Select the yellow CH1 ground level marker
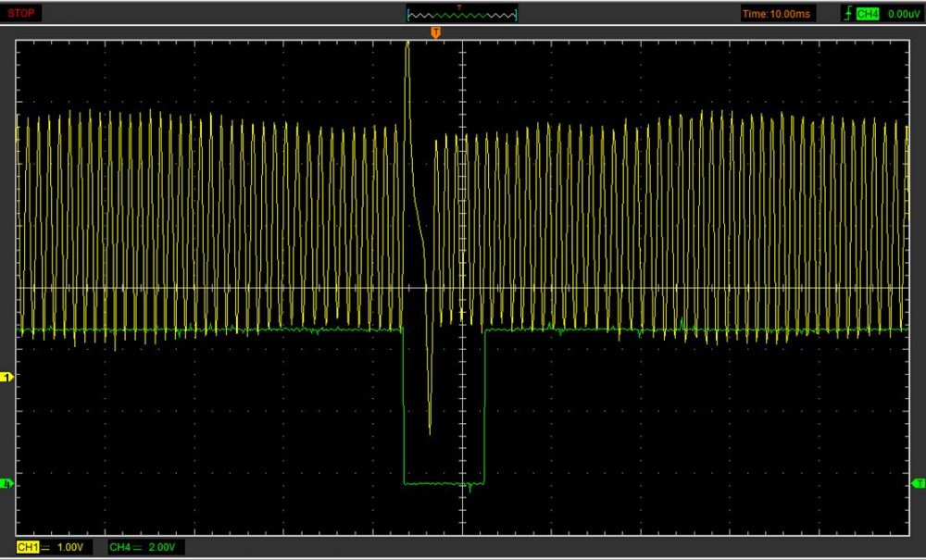Viewport: 926px width, 560px height. tap(8, 378)
